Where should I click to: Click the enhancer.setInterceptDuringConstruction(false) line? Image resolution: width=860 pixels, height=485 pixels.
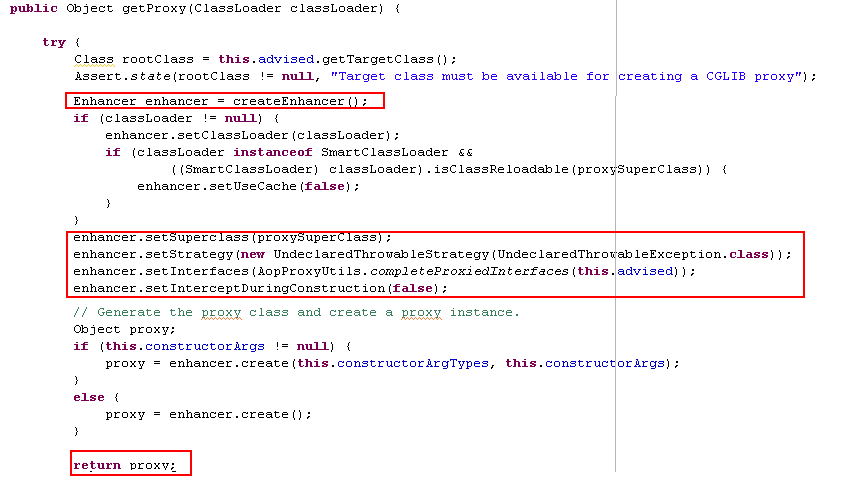pos(261,289)
